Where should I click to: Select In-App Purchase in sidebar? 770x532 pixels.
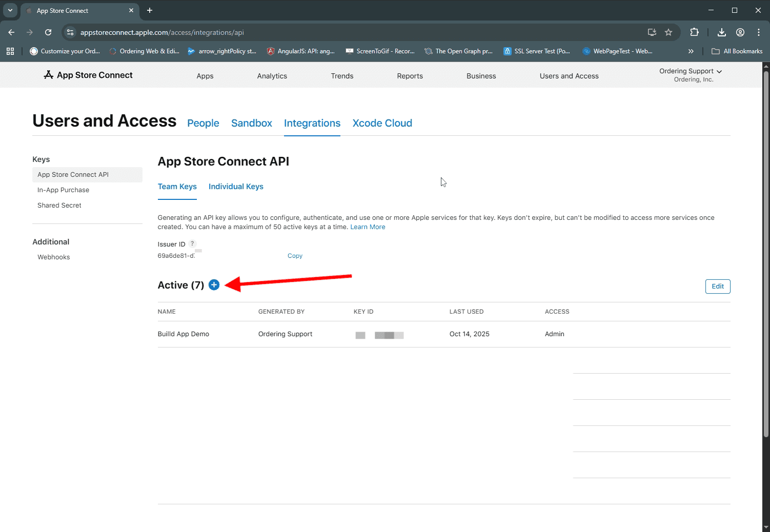pos(64,190)
